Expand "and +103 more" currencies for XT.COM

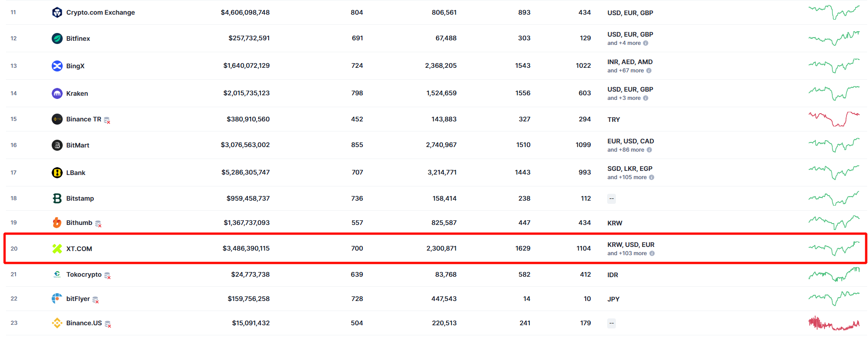click(627, 253)
